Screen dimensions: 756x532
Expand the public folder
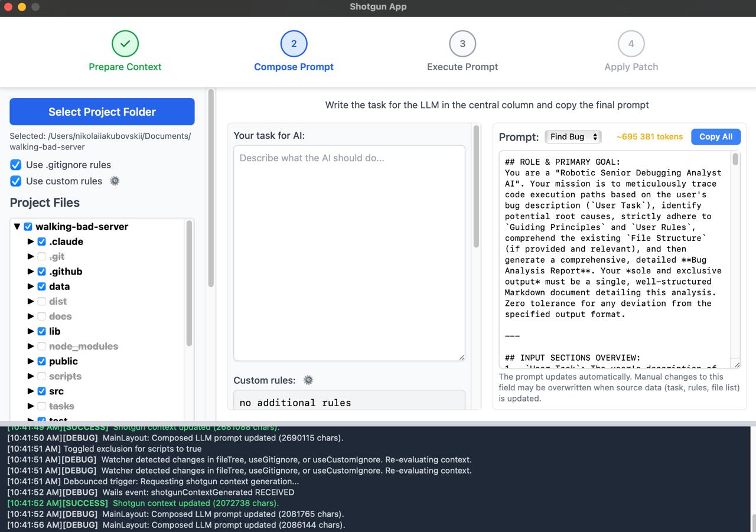(31, 361)
